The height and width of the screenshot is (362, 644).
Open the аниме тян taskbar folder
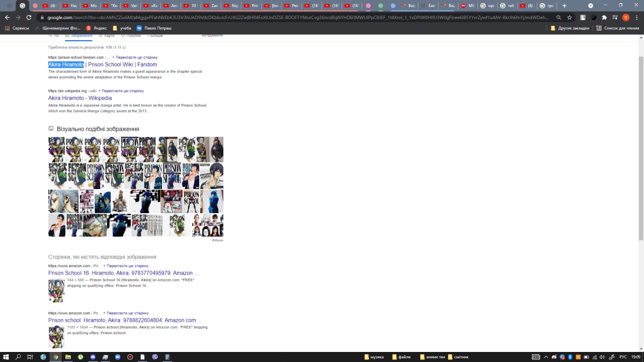click(x=433, y=357)
